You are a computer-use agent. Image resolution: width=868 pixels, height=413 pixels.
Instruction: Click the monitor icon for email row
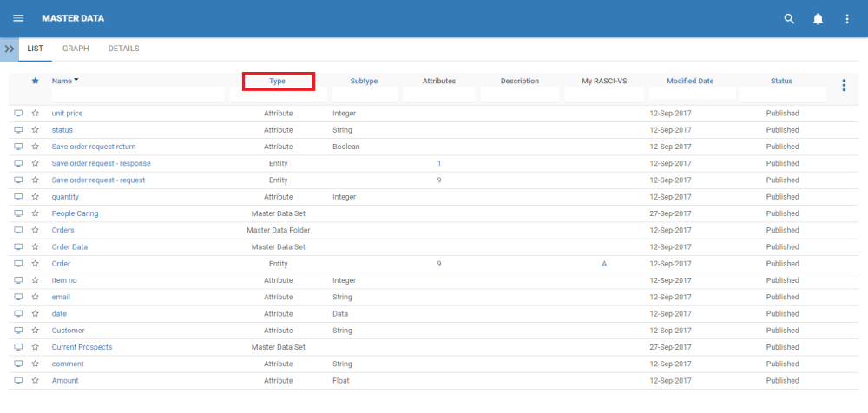pos(18,298)
